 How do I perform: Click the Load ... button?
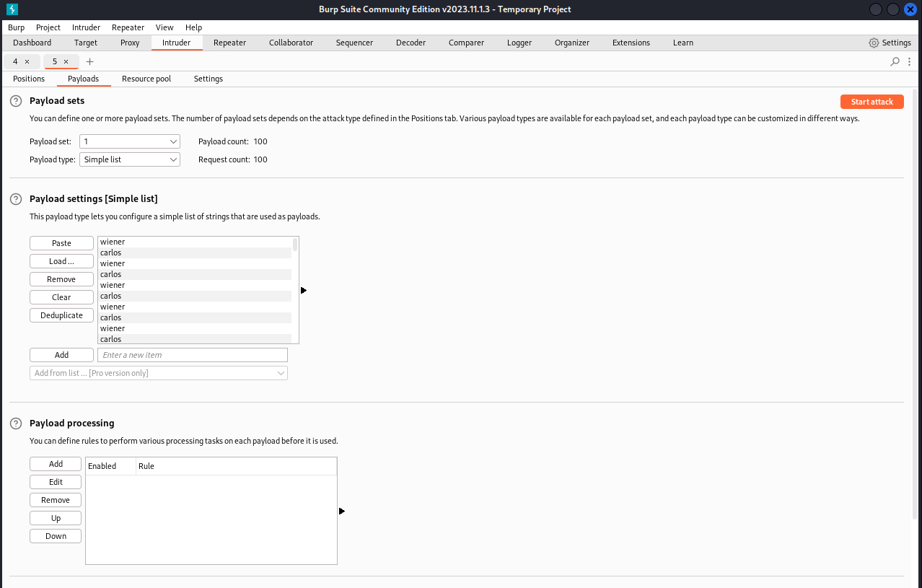point(61,261)
